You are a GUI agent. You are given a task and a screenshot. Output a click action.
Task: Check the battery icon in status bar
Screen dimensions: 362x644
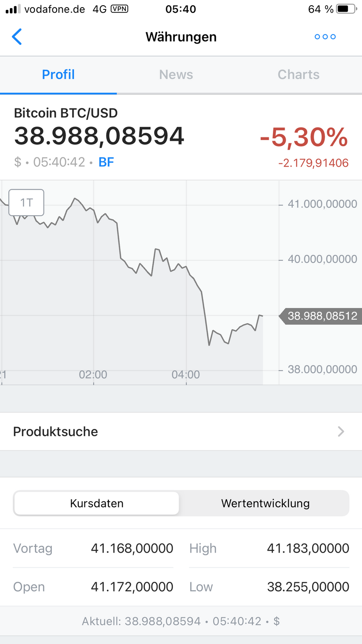346,9
